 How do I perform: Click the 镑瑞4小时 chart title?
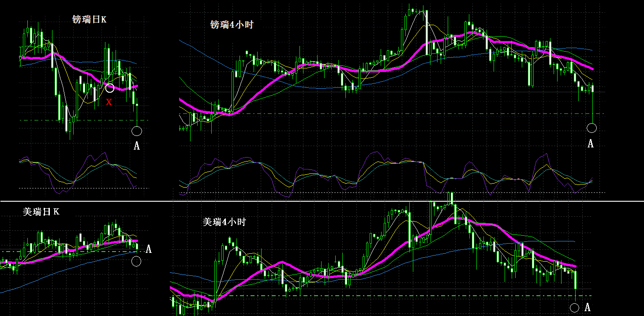[232, 25]
